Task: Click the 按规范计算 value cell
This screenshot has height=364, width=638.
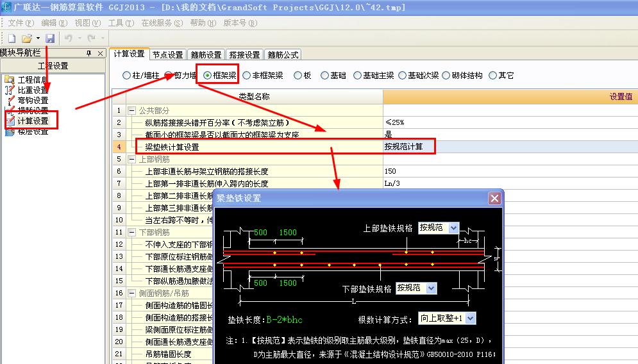Action: tap(510, 147)
